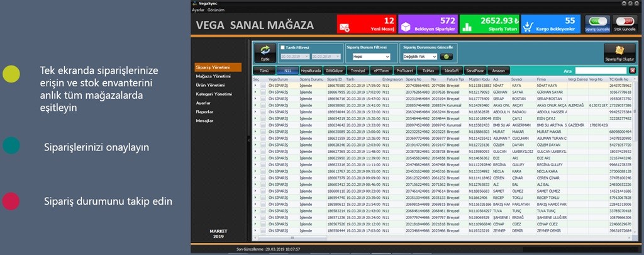Expand the row arrow for ESİN ÇAYLI's order
644x255 pixels.
(x=255, y=118)
